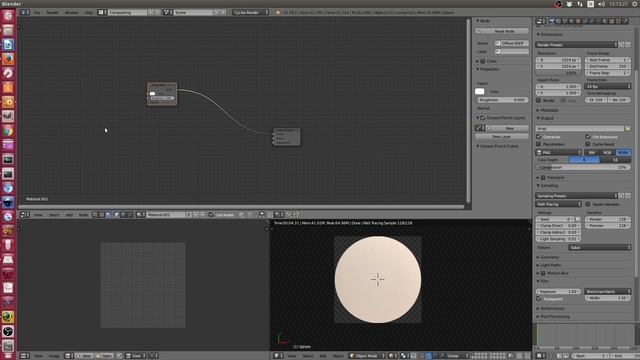Click the New Layer button

point(502,137)
